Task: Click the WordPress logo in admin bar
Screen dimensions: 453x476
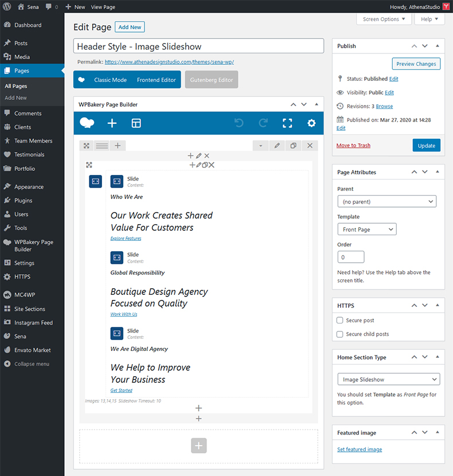Action: pyautogui.click(x=7, y=6)
